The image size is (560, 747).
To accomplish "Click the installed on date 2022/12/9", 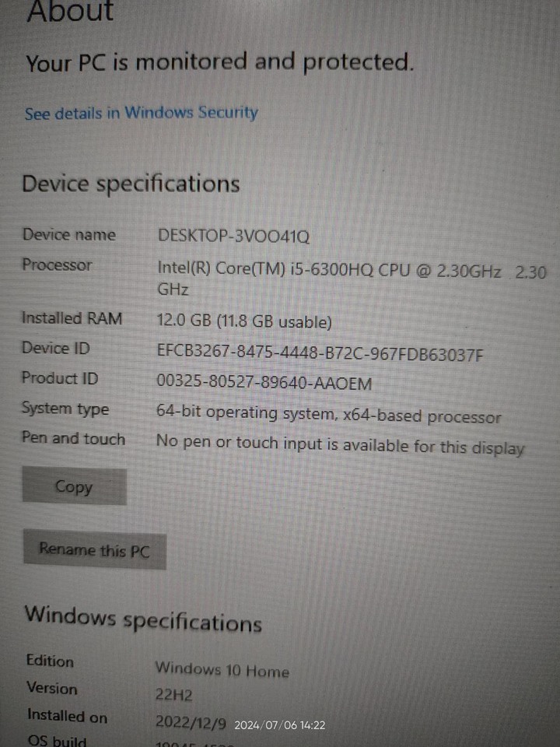I will tap(191, 723).
